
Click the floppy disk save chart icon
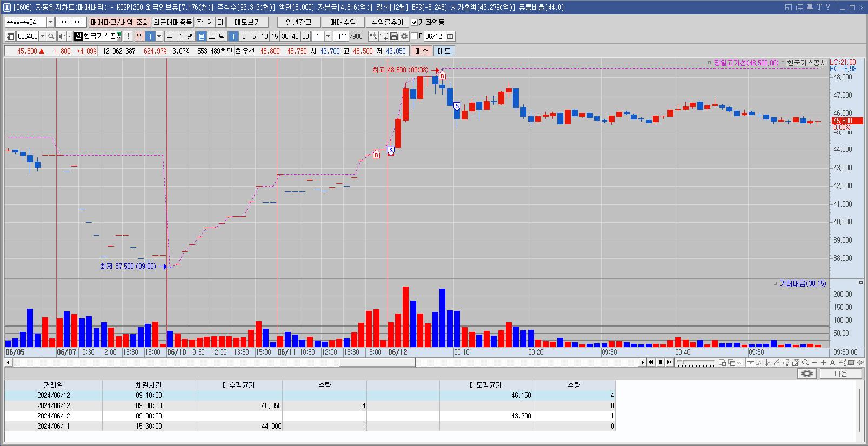(394, 36)
